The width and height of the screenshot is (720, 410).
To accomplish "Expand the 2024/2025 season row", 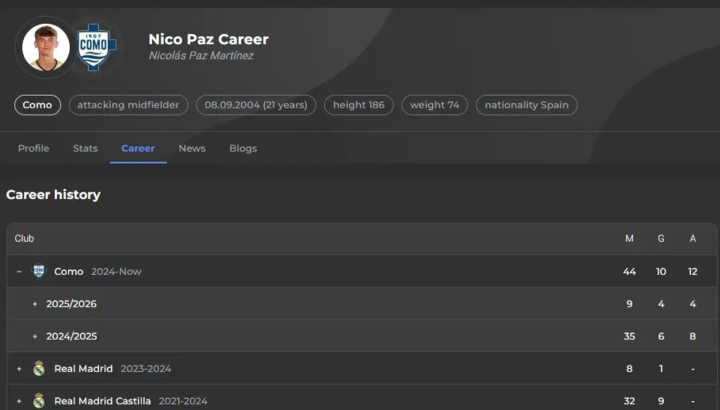I will point(35,336).
